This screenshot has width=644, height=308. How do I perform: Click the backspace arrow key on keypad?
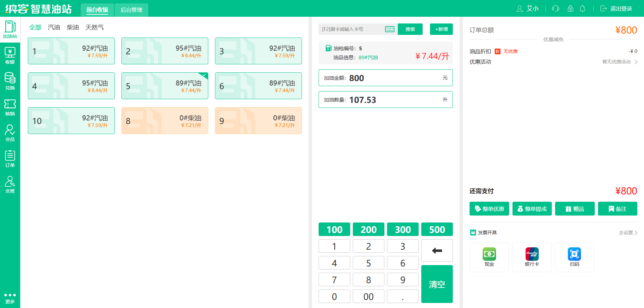coord(437,250)
